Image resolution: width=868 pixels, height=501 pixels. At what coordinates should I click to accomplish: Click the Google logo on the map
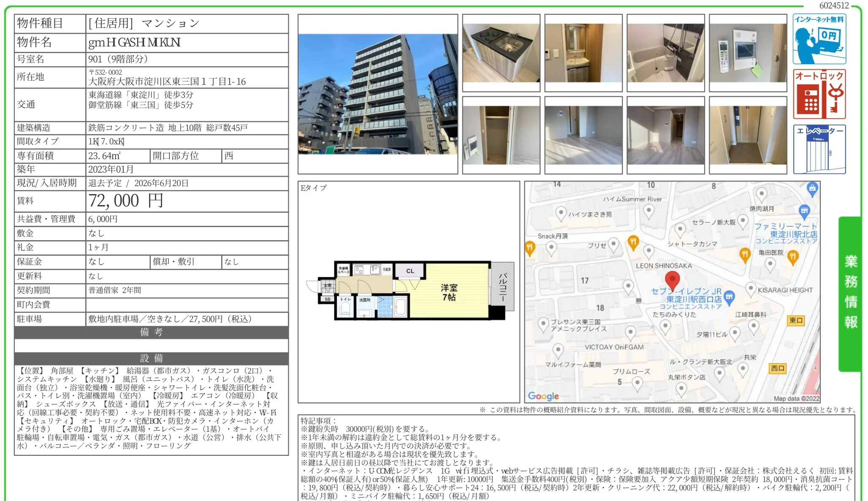(x=543, y=396)
